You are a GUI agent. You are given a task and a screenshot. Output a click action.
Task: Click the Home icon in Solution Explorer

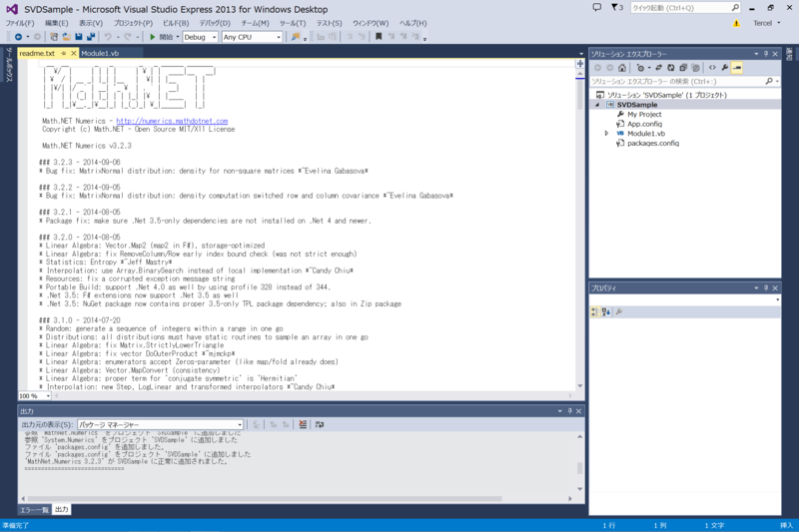point(622,68)
